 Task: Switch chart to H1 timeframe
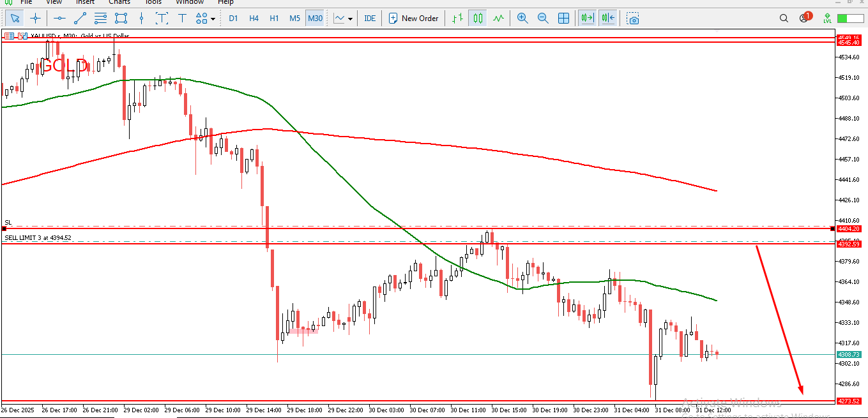pos(274,19)
